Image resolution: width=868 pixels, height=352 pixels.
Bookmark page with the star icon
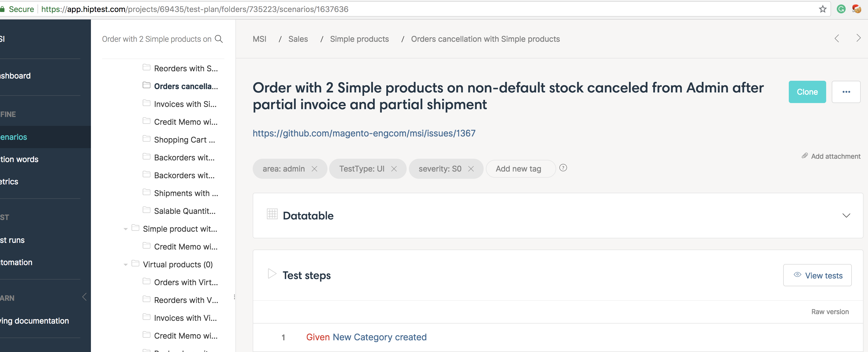(x=823, y=9)
